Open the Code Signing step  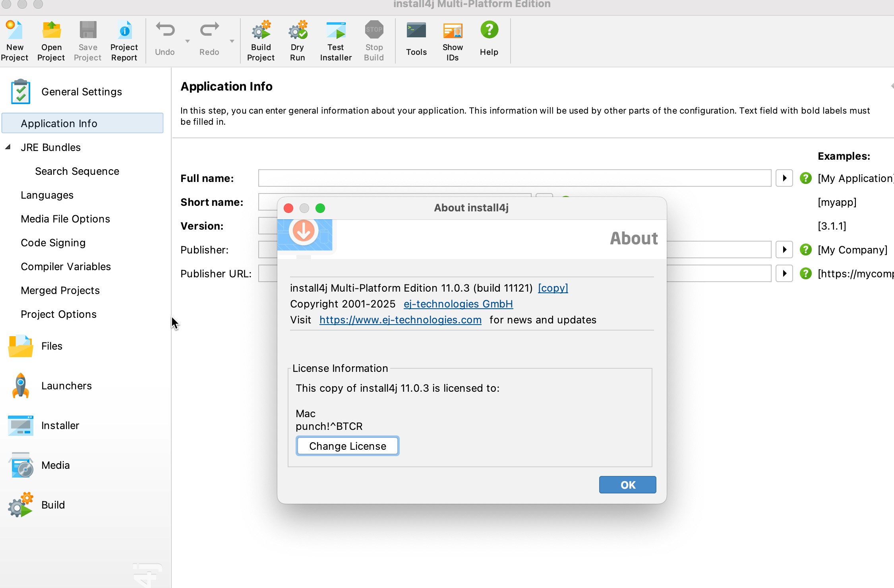point(53,243)
